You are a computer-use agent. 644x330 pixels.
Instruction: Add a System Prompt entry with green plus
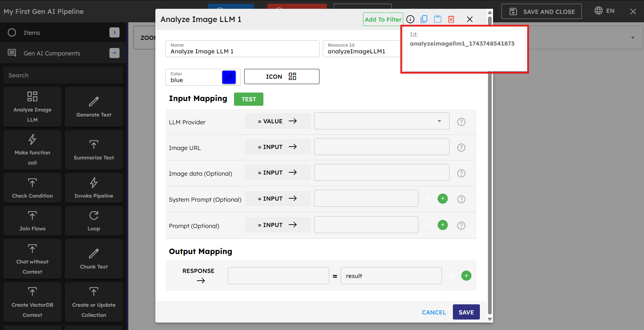(443, 199)
